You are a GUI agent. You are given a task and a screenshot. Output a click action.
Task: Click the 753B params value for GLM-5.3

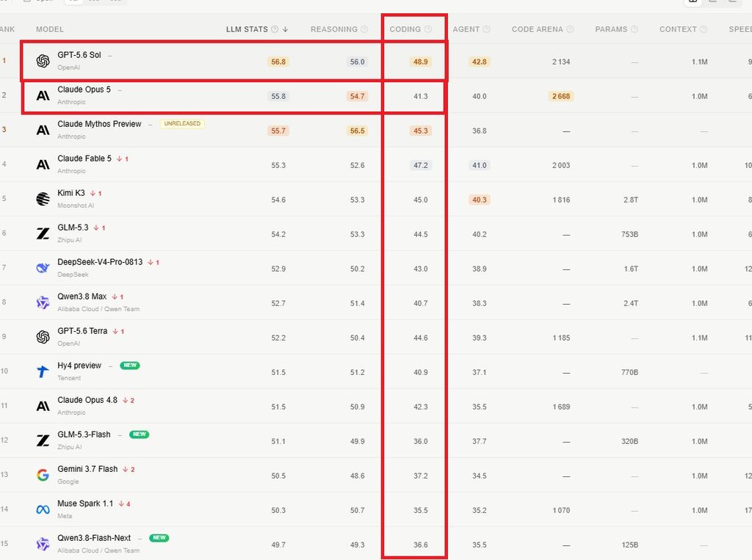tap(629, 234)
